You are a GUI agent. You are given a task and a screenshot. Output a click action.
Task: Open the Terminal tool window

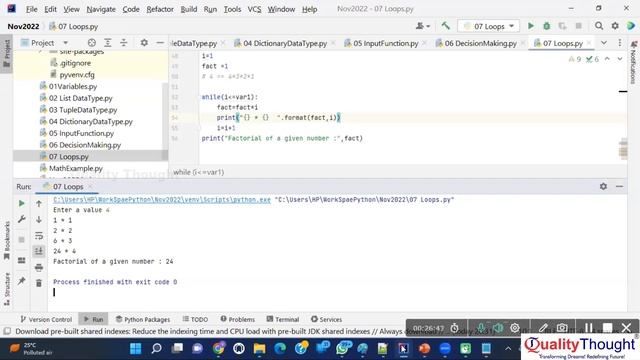pyautogui.click(x=283, y=319)
